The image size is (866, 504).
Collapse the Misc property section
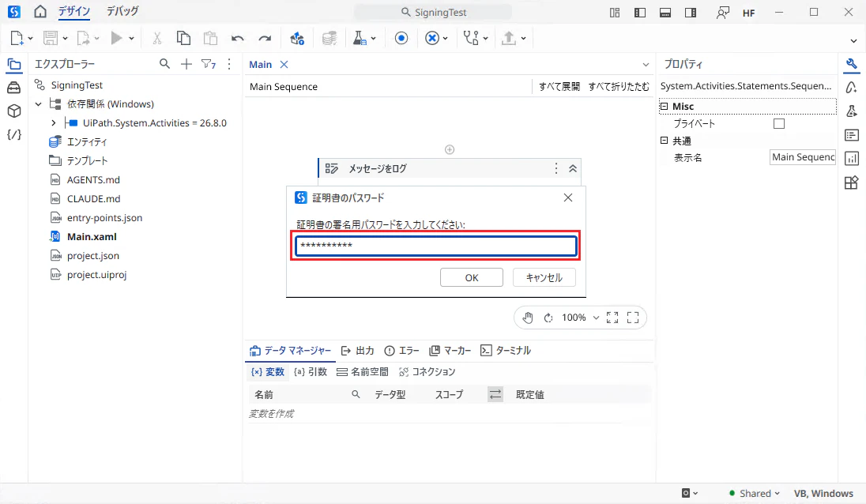pos(665,106)
